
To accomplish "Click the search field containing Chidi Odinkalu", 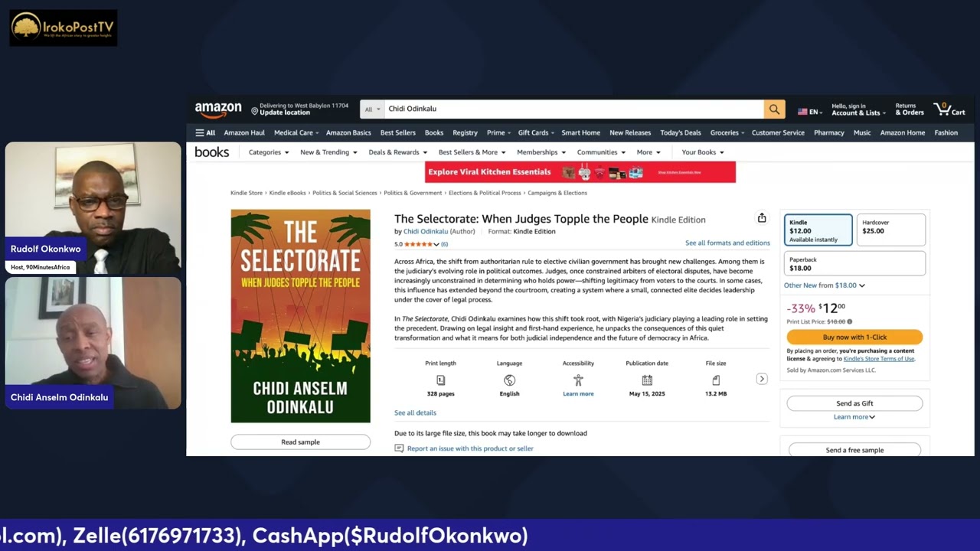I will click(x=573, y=109).
